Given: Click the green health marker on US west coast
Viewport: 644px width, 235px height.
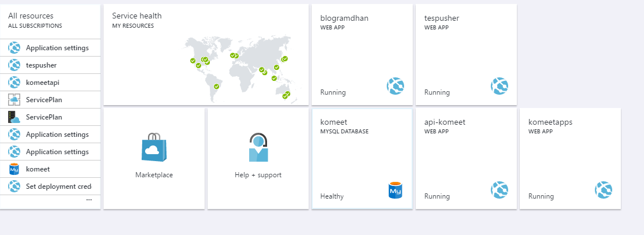Looking at the screenshot, I should click(x=193, y=61).
